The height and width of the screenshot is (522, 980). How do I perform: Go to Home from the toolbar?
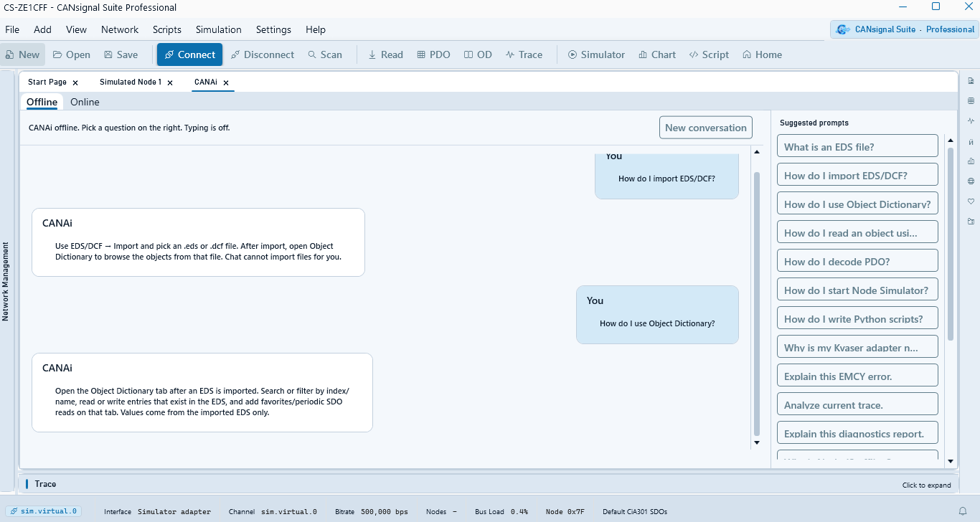(x=762, y=54)
